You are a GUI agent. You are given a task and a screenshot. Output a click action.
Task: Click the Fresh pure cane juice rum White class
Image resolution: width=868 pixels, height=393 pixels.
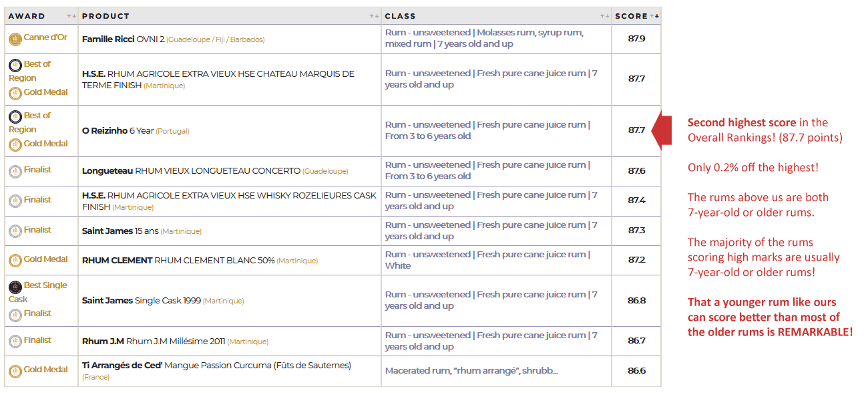pos(487,260)
